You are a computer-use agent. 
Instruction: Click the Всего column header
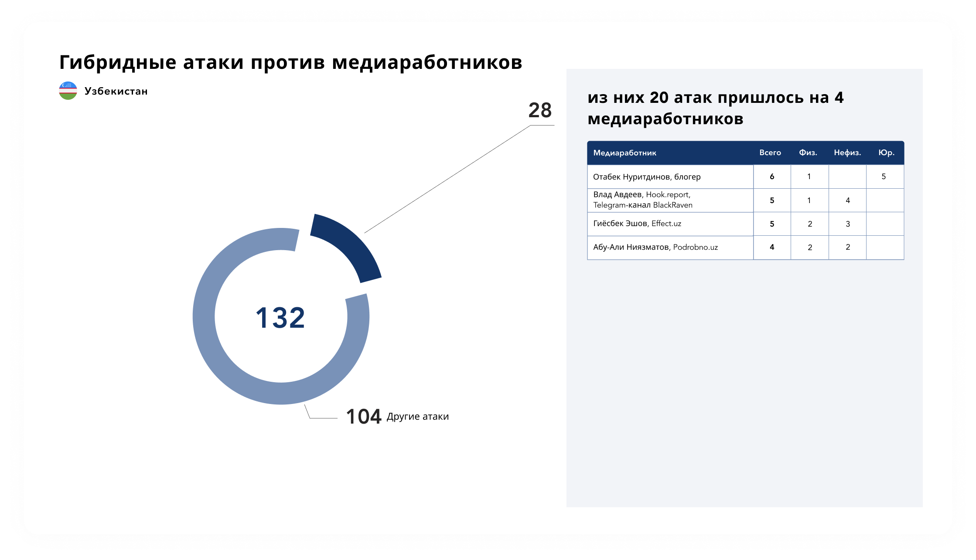770,153
